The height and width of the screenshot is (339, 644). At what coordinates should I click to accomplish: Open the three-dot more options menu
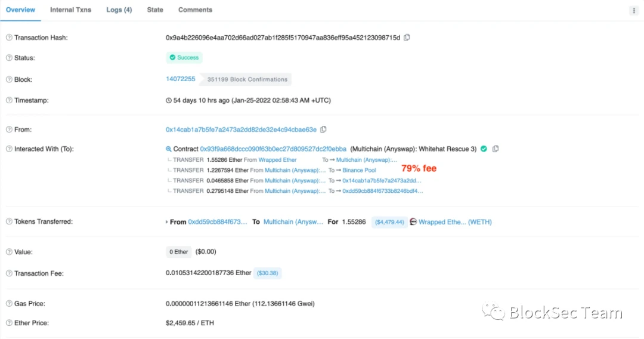(x=634, y=11)
